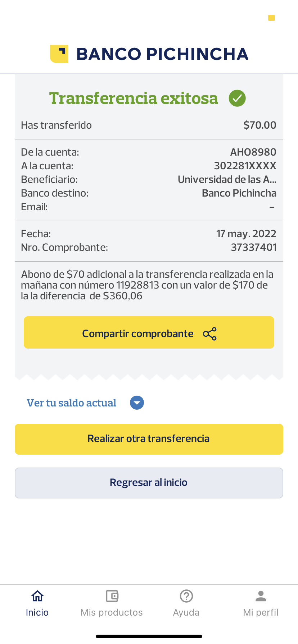Screen dimensions: 298x644
Task: Show balance via Ver tu saldo actual
Action: pyautogui.click(x=72, y=403)
